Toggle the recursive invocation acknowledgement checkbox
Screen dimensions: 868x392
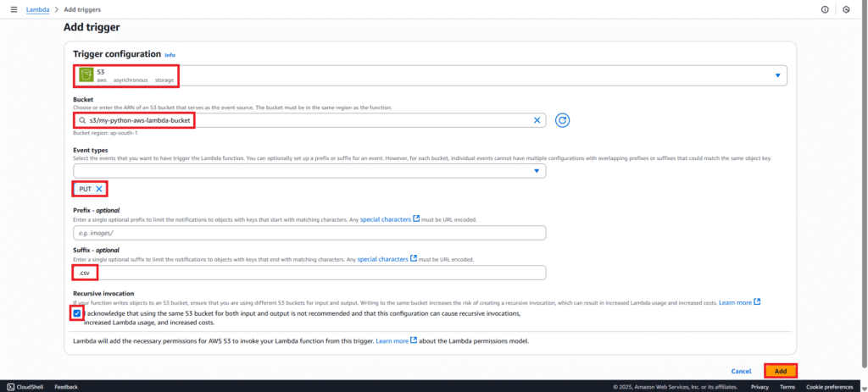pos(77,313)
